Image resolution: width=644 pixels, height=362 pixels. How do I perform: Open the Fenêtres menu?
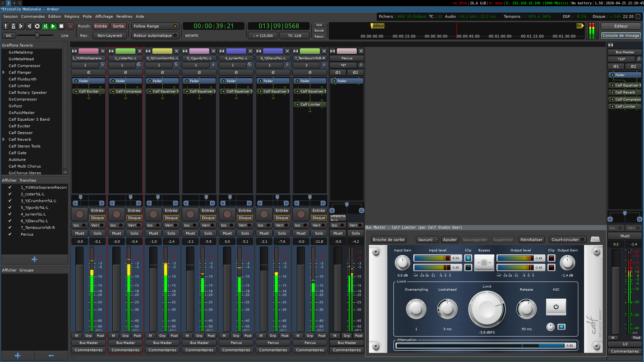tap(124, 16)
